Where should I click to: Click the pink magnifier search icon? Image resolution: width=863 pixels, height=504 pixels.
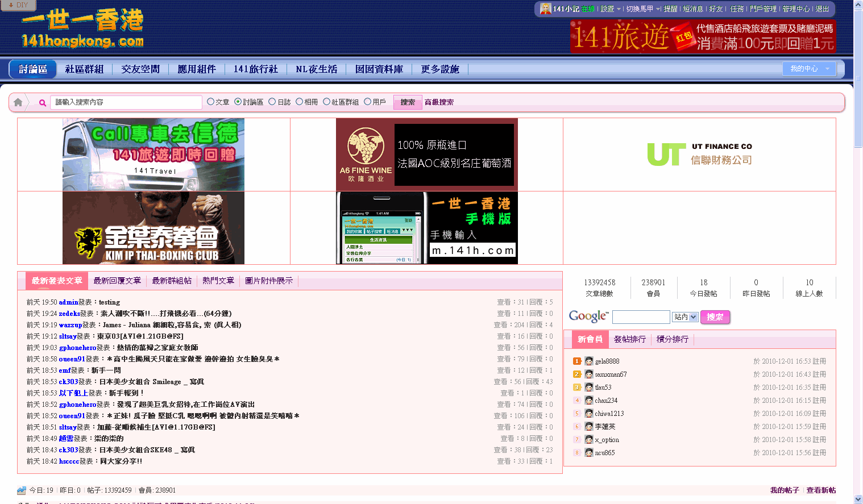[x=42, y=103]
